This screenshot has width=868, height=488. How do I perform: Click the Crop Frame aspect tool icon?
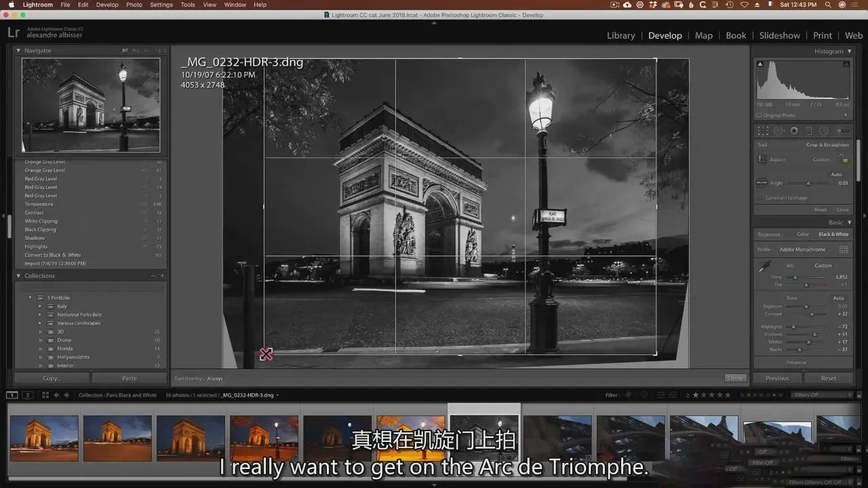click(x=762, y=159)
